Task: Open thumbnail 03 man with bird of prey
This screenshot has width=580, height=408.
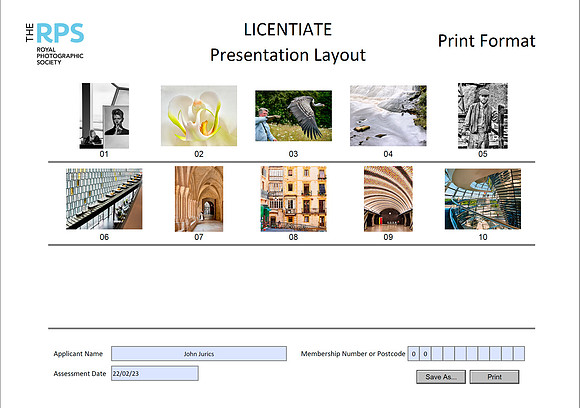Action: [293, 116]
